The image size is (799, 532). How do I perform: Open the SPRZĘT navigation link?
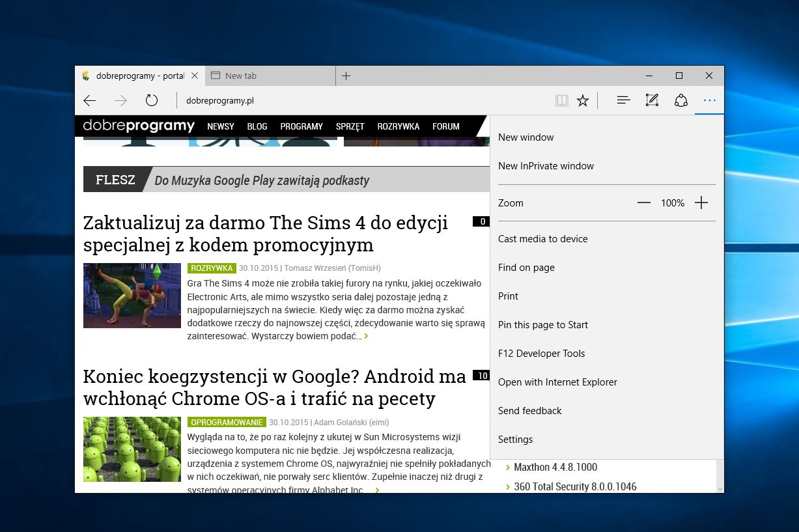(x=350, y=126)
